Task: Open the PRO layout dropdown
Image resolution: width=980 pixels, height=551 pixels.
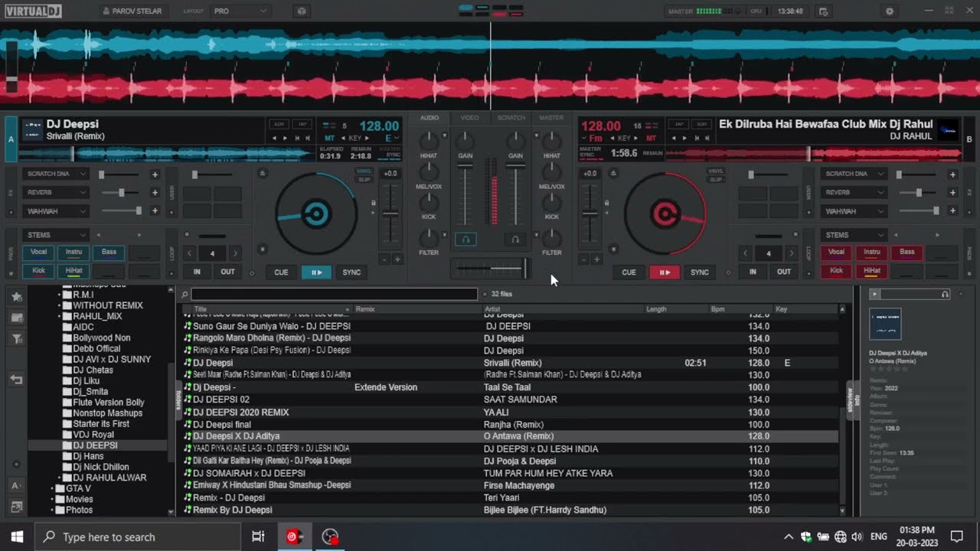Action: pos(240,11)
